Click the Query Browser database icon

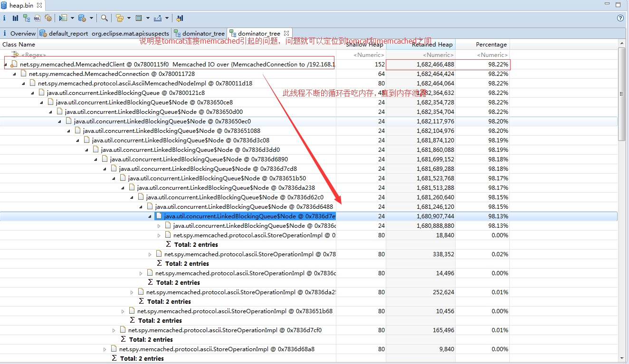pos(82,18)
